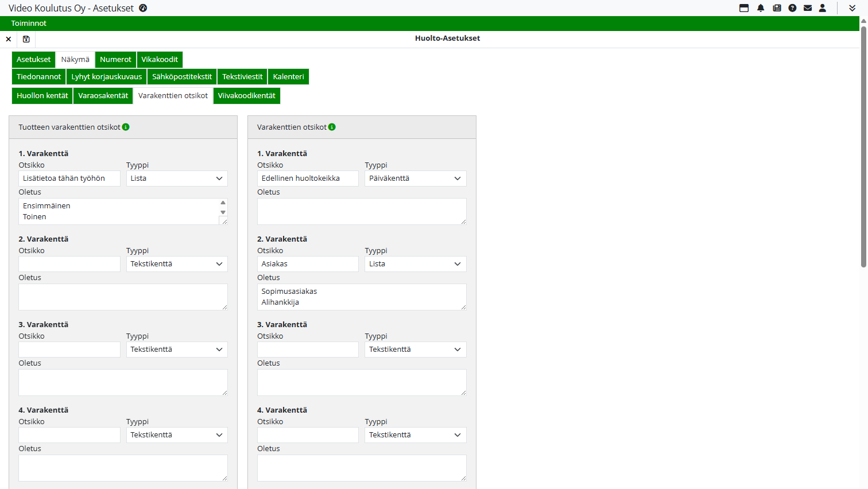868x489 pixels.
Task: Close the Huolto-Asetukset view with X
Action: [x=9, y=39]
